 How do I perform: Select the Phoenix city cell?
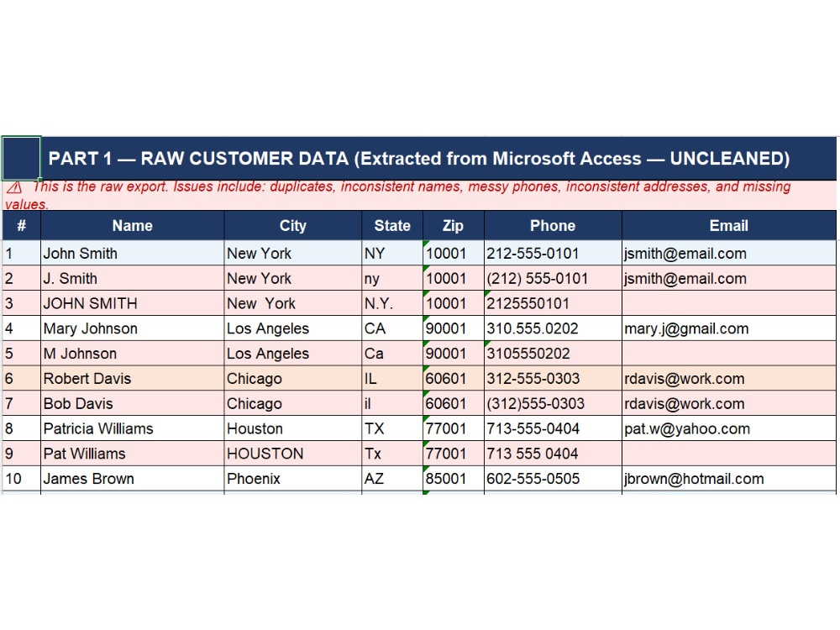pos(293,479)
